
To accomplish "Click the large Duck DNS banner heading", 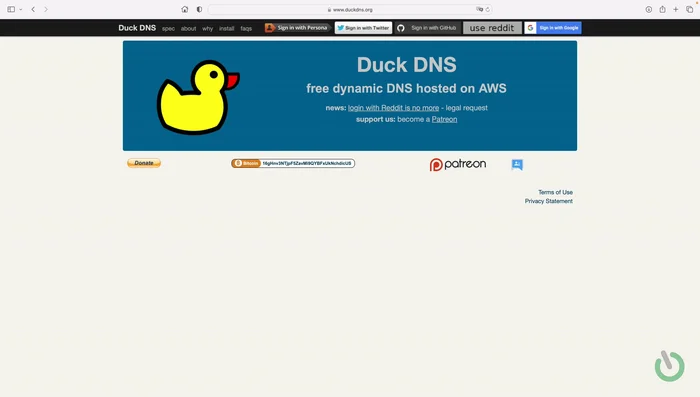I will (407, 65).
